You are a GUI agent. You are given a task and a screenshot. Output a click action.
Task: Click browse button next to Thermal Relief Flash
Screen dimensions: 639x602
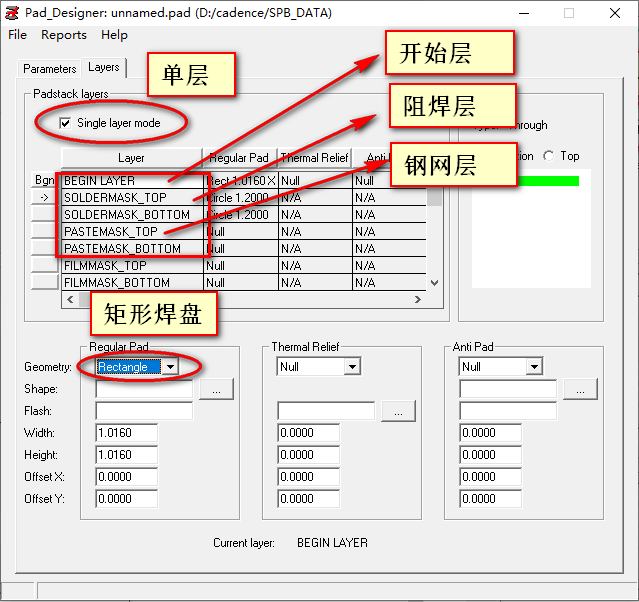[398, 411]
